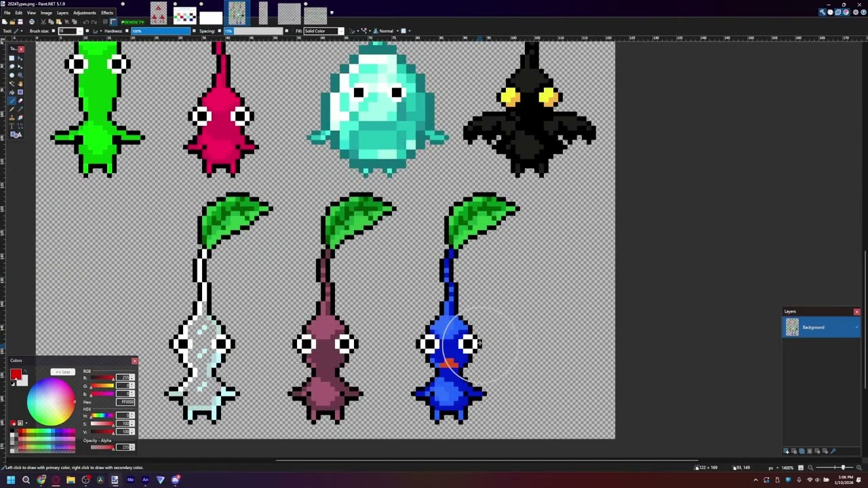Select the Move Selection tool

point(20,66)
